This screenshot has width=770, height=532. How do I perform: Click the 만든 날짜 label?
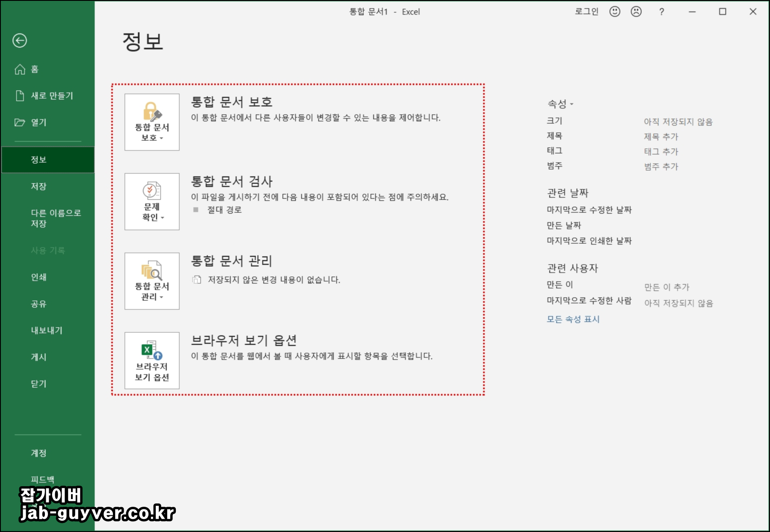click(x=564, y=225)
